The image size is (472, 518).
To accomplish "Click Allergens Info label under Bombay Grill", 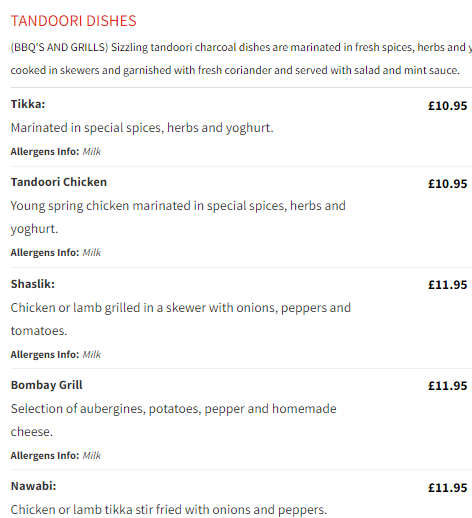I will coord(45,455).
